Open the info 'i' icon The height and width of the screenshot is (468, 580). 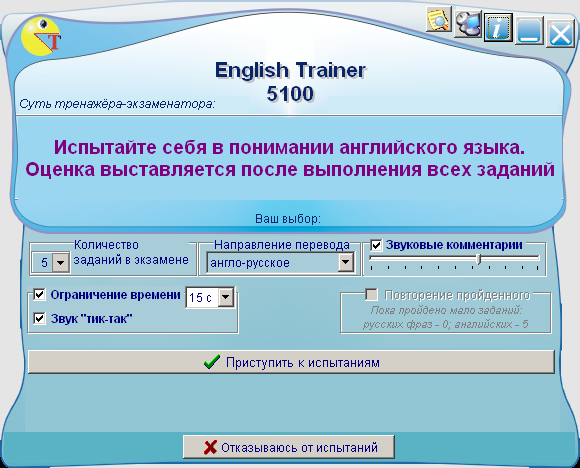point(498,27)
